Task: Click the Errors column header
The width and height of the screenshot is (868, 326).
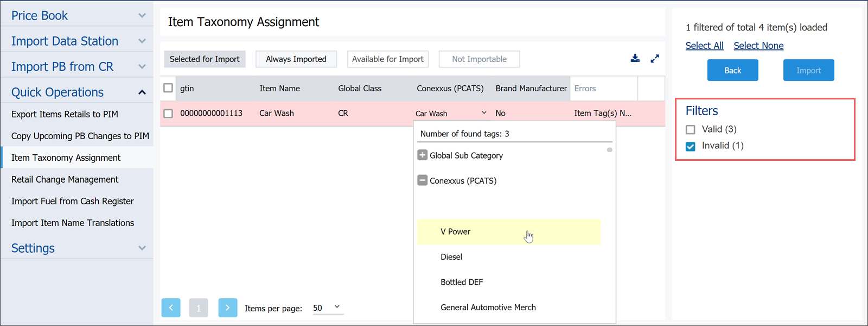Action: tap(585, 89)
